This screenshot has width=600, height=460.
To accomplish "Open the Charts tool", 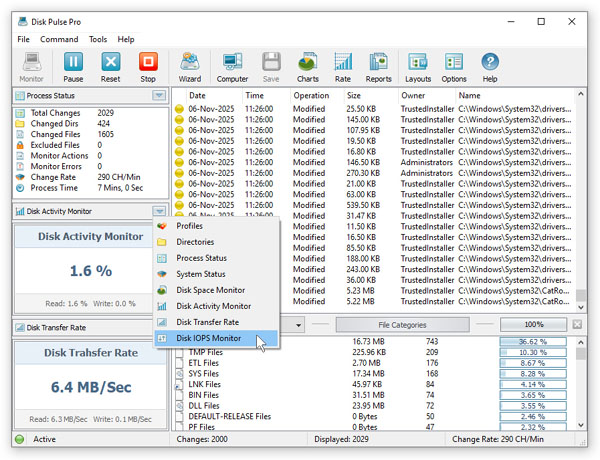I will [x=308, y=67].
